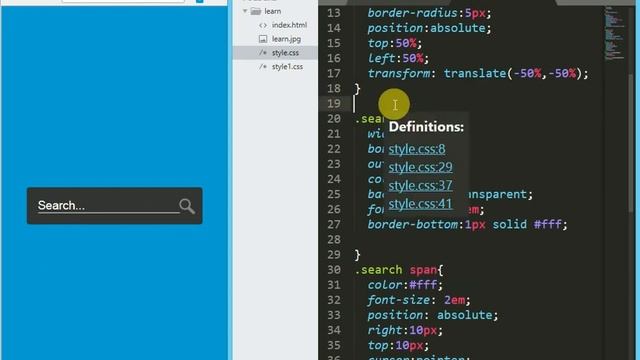
Task: Click line number 13 in gutter
Action: pyautogui.click(x=333, y=13)
